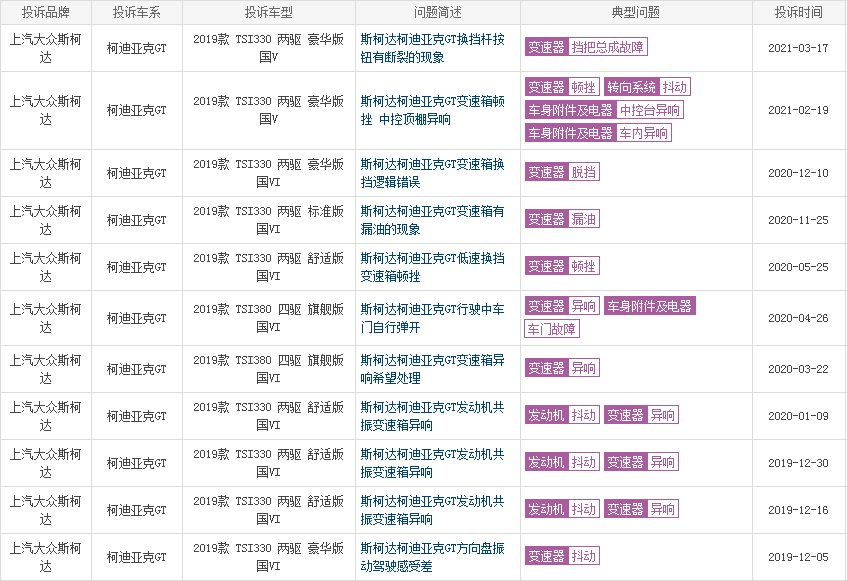Open the complaint 变速箱换挡逻辑错误
The image size is (847, 581).
click(432, 173)
